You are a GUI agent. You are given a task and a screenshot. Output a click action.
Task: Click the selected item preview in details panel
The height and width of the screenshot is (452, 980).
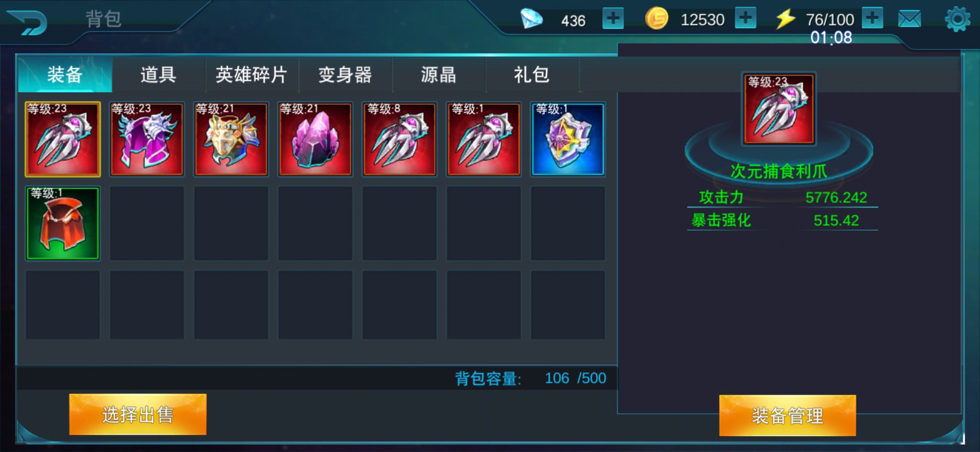(x=779, y=109)
